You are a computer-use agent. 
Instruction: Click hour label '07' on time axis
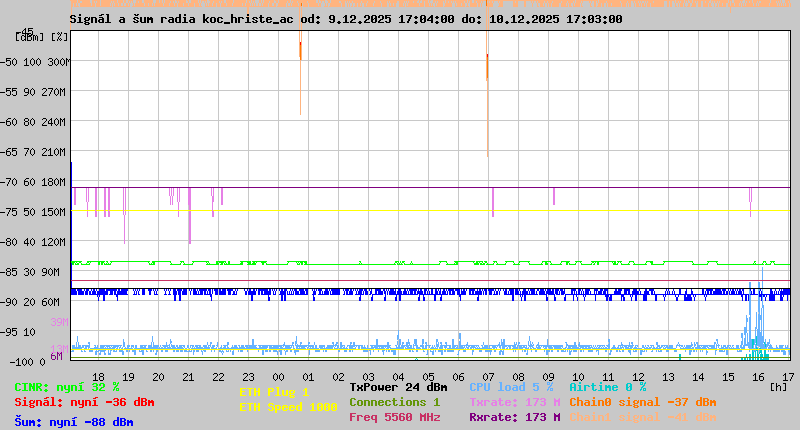tap(488, 377)
